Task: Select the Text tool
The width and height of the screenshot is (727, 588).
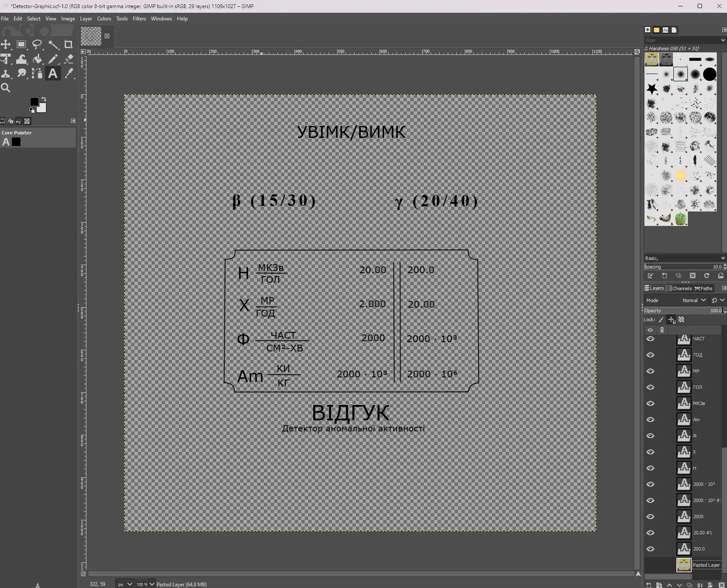Action: coord(53,74)
